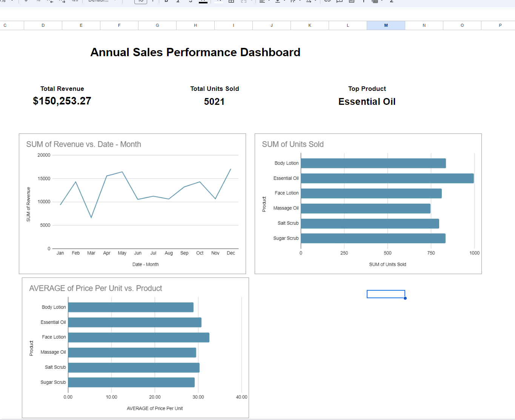Click the December peak on the revenue line
The width and height of the screenshot is (515, 420).
point(231,169)
